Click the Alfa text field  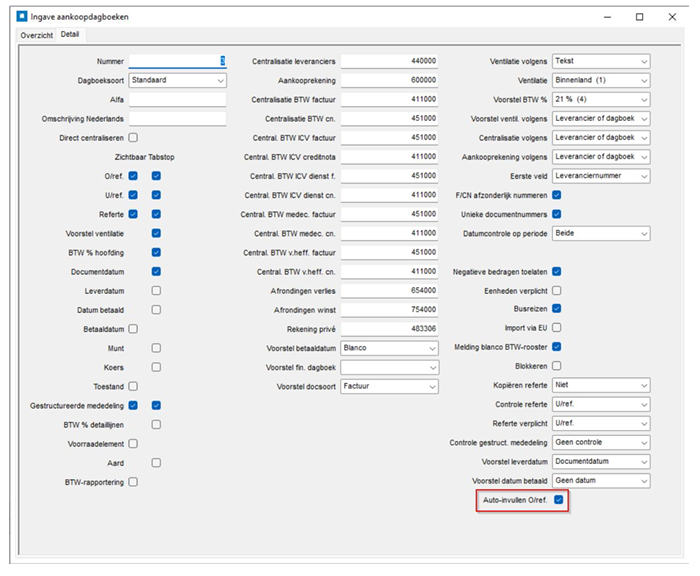(178, 100)
